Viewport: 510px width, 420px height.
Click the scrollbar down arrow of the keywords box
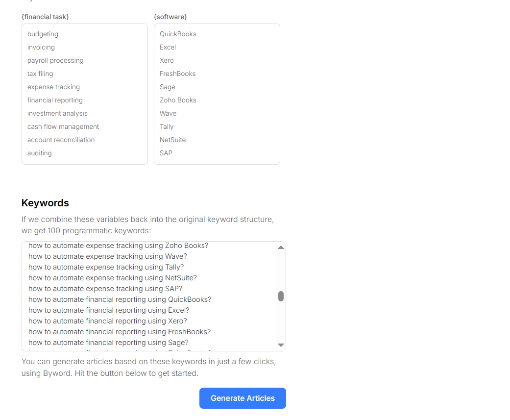pos(281,345)
